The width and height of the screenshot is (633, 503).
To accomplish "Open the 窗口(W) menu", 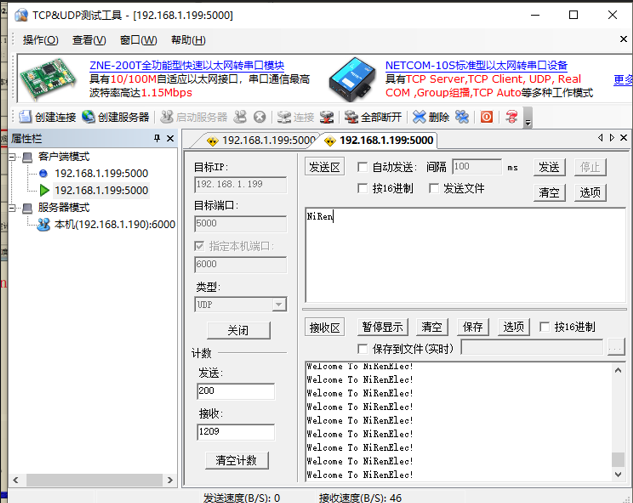I will pyautogui.click(x=138, y=40).
